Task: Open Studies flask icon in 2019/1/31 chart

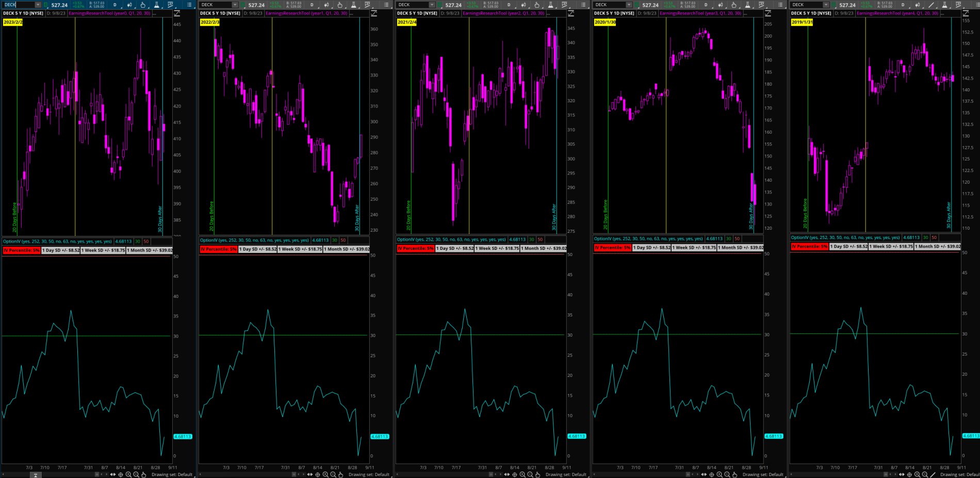Action: pos(944,5)
